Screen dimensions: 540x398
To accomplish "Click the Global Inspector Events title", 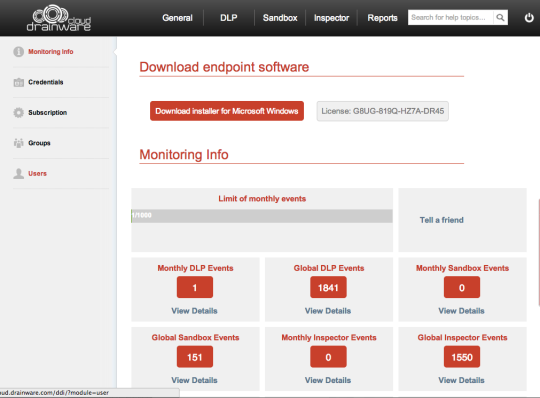I will click(x=462, y=337).
